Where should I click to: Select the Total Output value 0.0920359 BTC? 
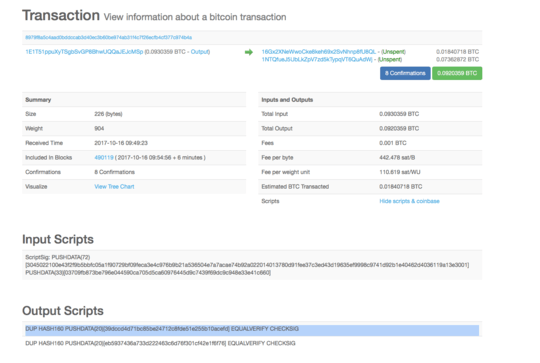pyautogui.click(x=399, y=128)
